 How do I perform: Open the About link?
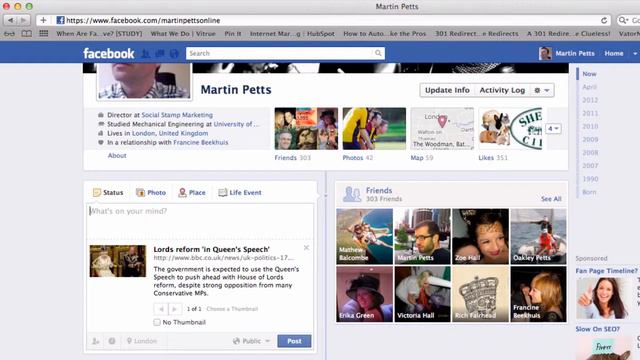117,156
